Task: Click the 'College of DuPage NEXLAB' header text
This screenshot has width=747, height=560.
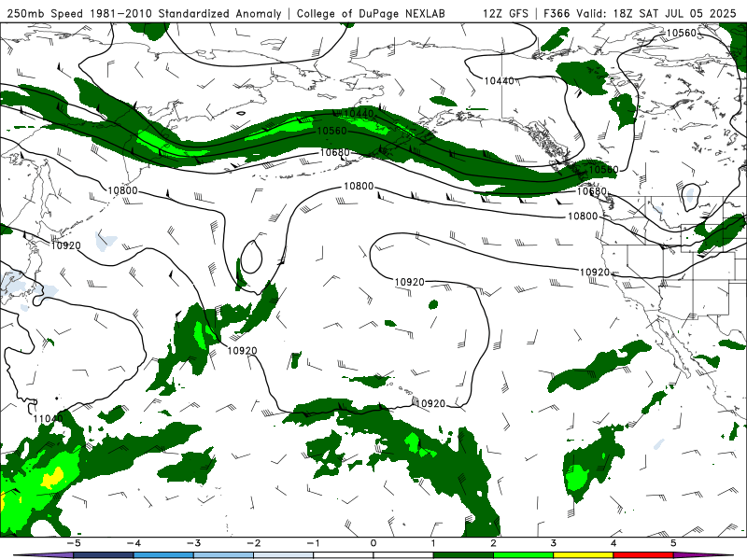Action: click(x=371, y=13)
